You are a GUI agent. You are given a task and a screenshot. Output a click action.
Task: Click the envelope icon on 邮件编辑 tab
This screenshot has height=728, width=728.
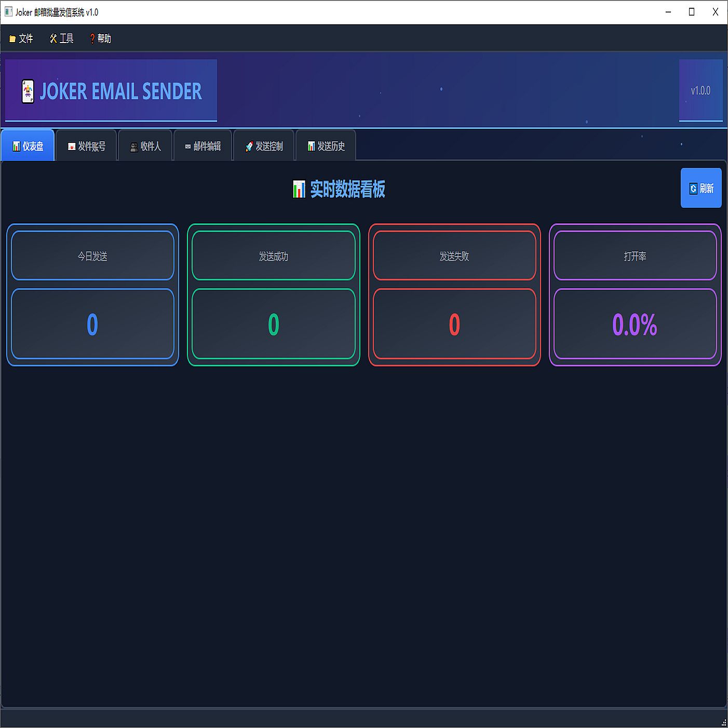pyautogui.click(x=187, y=147)
